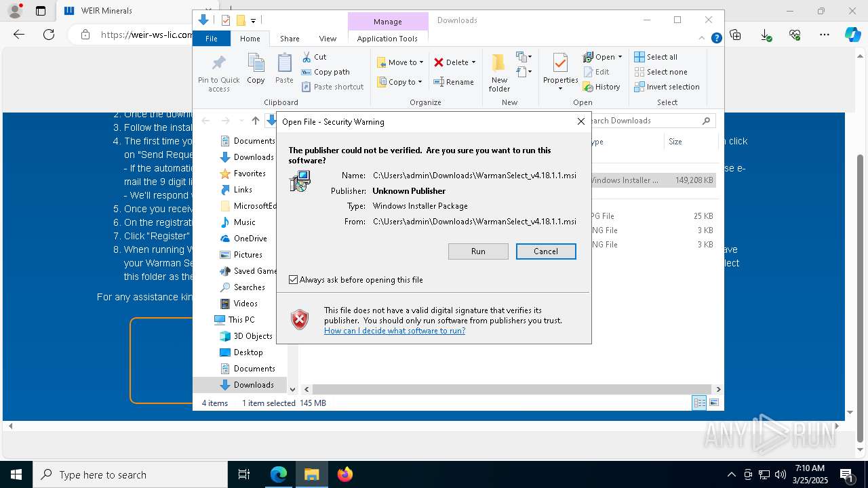The height and width of the screenshot is (488, 868).
Task: Switch to details view in status bar
Action: point(699,403)
